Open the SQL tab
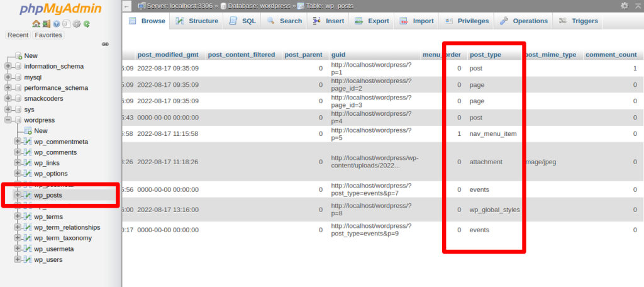This screenshot has height=287, width=644. tap(242, 21)
